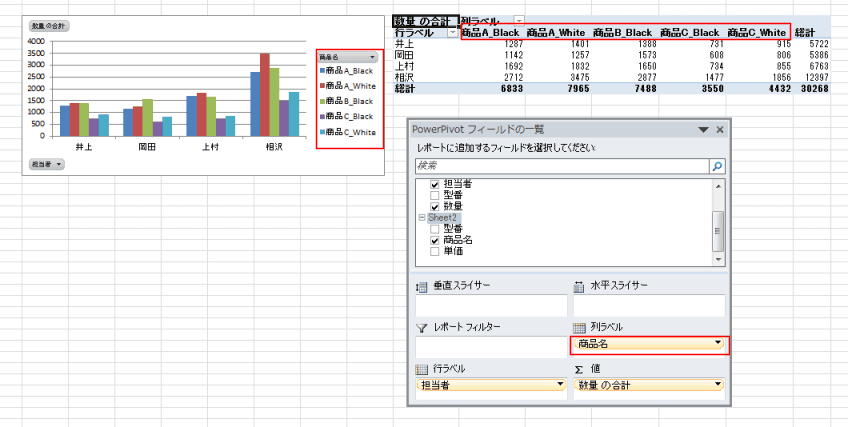Click the 相沢 category label on chart axis
This screenshot has height=427, width=848.
pyautogui.click(x=274, y=147)
